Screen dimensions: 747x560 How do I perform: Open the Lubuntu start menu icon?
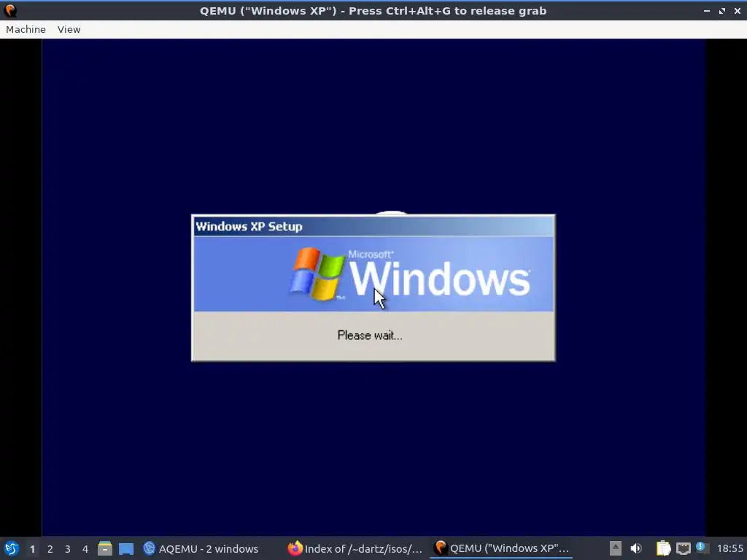(x=12, y=548)
